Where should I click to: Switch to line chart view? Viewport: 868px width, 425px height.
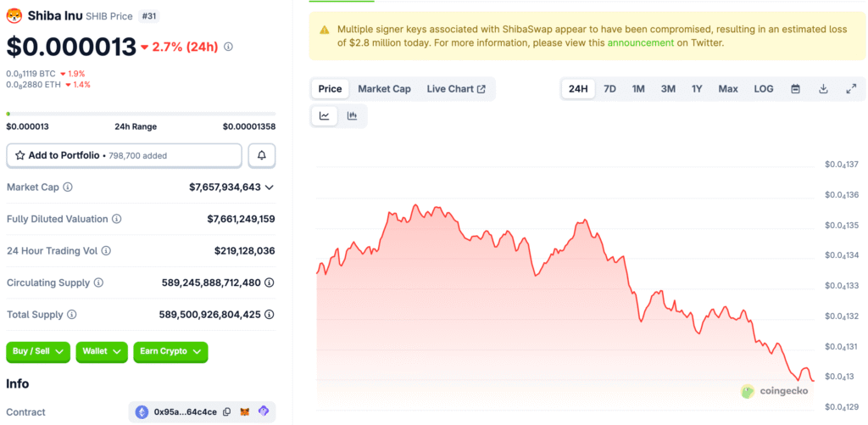click(325, 116)
